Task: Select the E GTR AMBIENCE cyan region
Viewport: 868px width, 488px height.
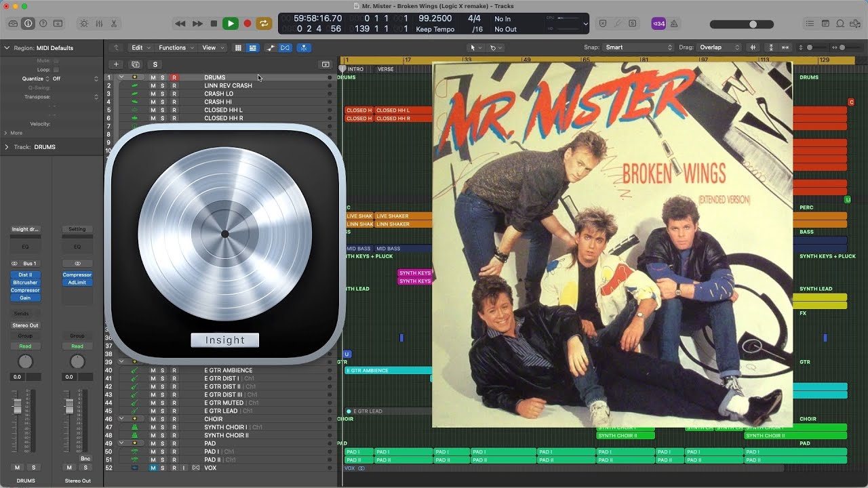Action: point(389,371)
